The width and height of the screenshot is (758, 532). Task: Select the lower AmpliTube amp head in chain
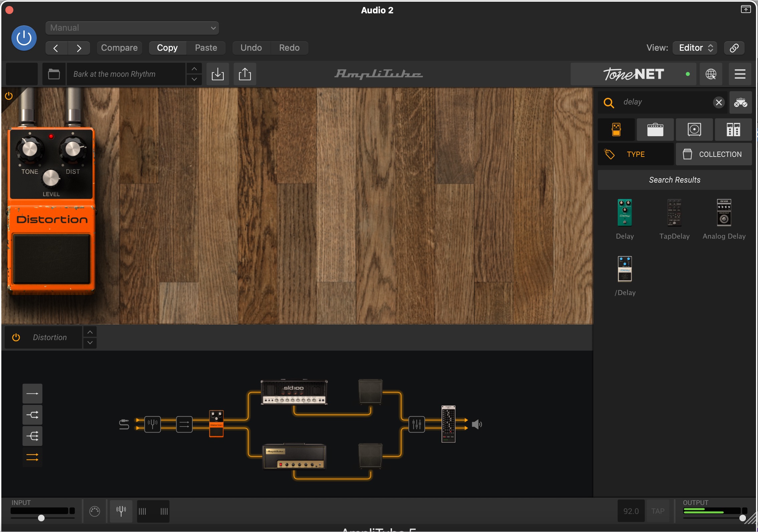coord(294,456)
